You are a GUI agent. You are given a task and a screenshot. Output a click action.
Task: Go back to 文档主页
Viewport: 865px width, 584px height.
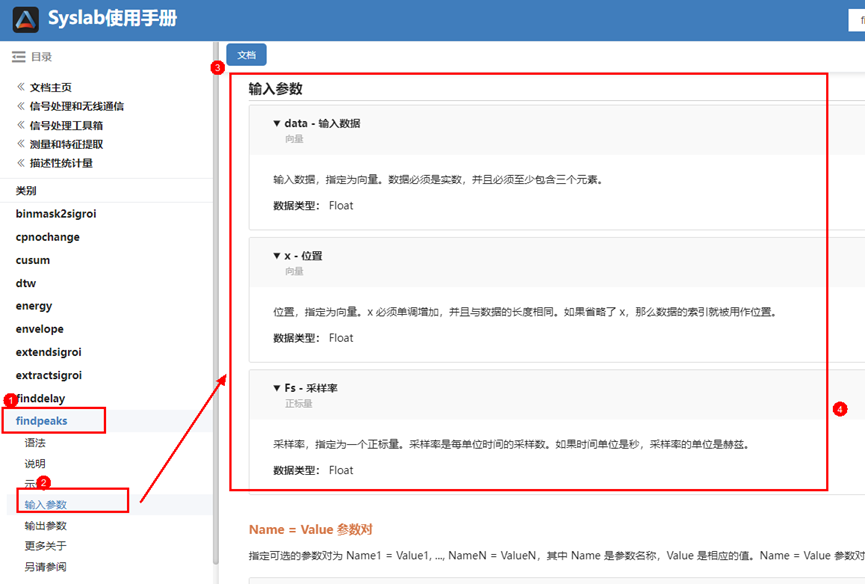(x=51, y=87)
